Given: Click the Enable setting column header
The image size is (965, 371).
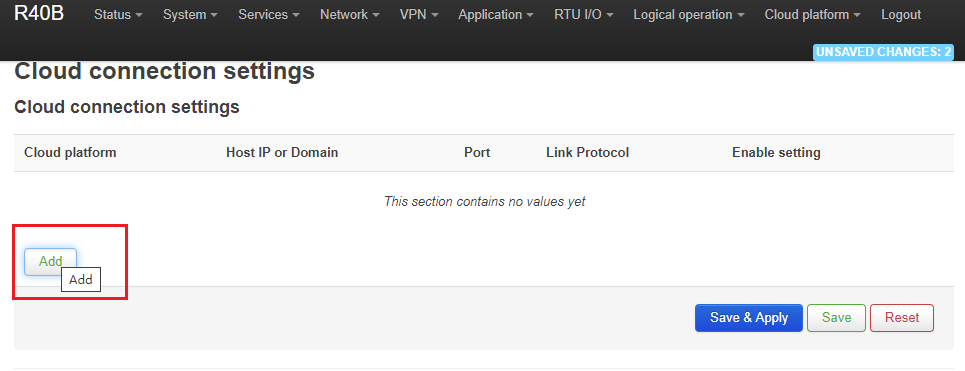Looking at the screenshot, I should pyautogui.click(x=776, y=153).
